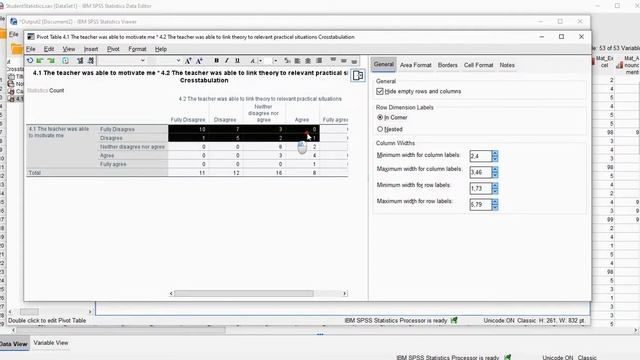Click minimum row label width field
This screenshot has width=640, height=360.
(481, 188)
